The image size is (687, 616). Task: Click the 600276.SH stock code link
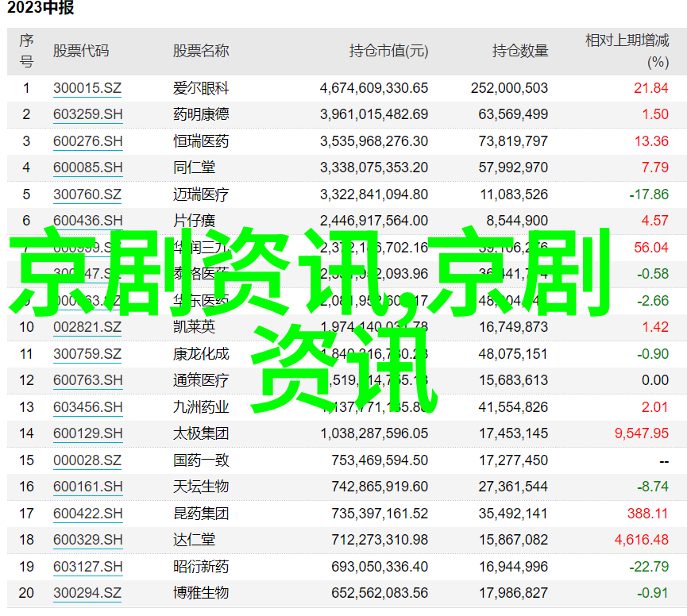click(87, 141)
